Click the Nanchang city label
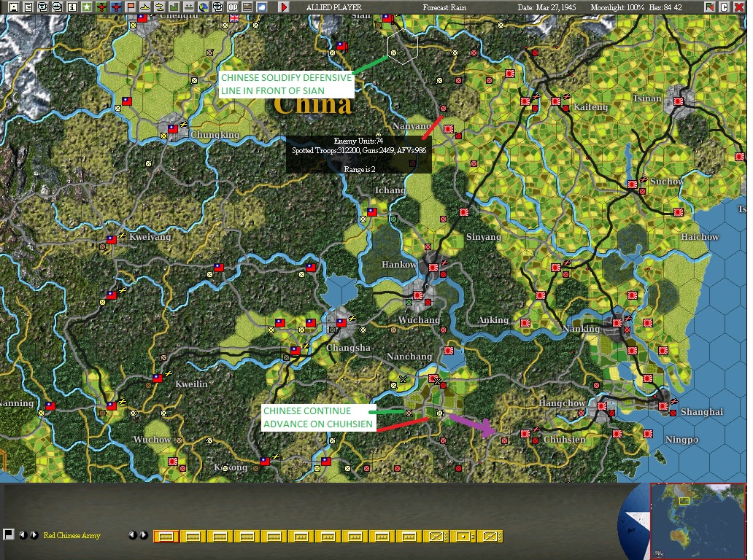This screenshot has width=753, height=560. (x=409, y=357)
